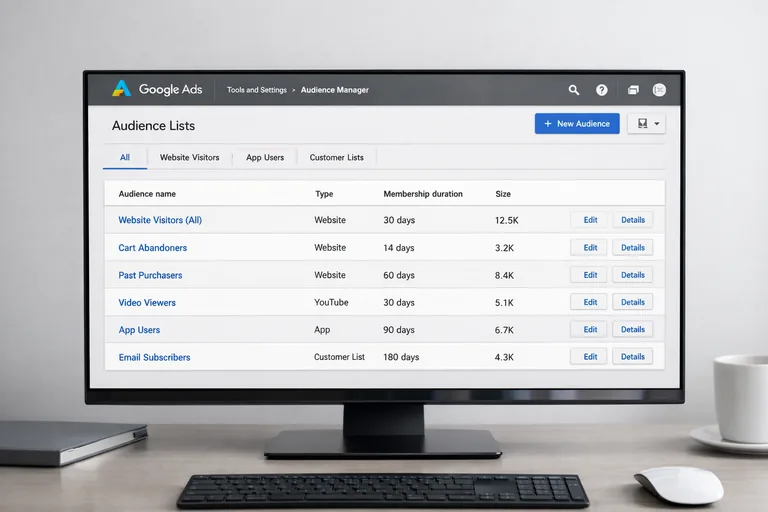Click the Google Ads logo icon
The image size is (768, 512).
(121, 89)
